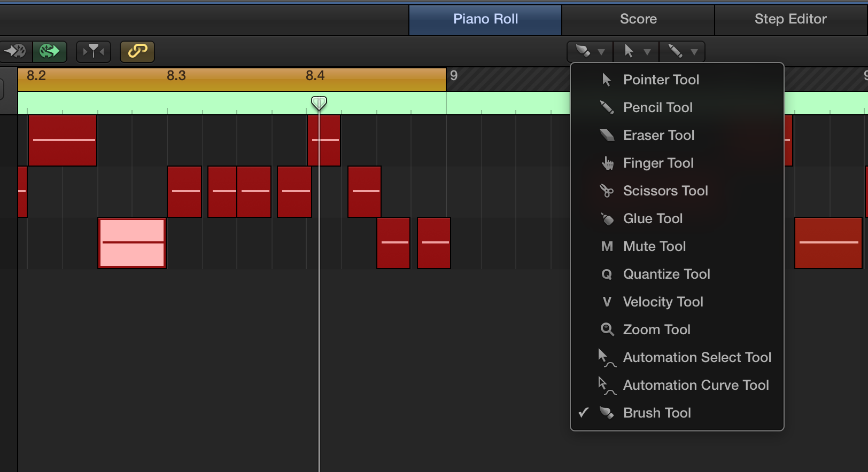The image size is (868, 472).
Task: Click the green region header strip
Action: pyautogui.click(x=294, y=103)
